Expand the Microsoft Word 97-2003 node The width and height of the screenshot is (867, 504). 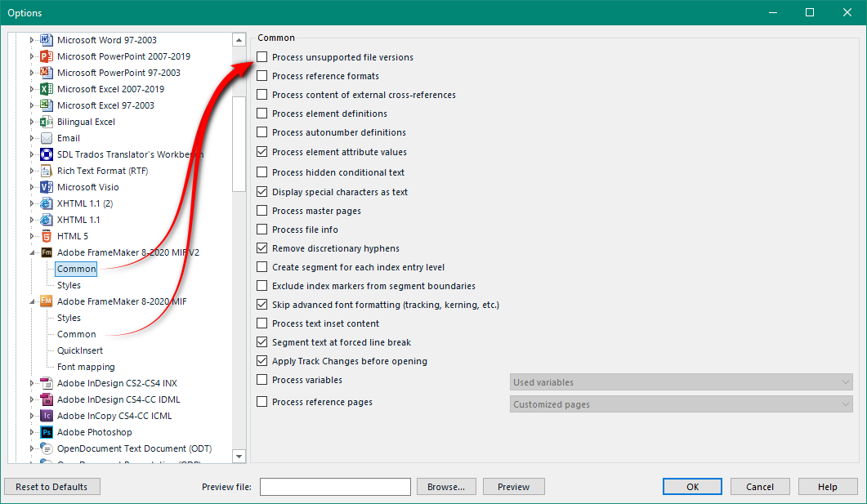[x=32, y=40]
